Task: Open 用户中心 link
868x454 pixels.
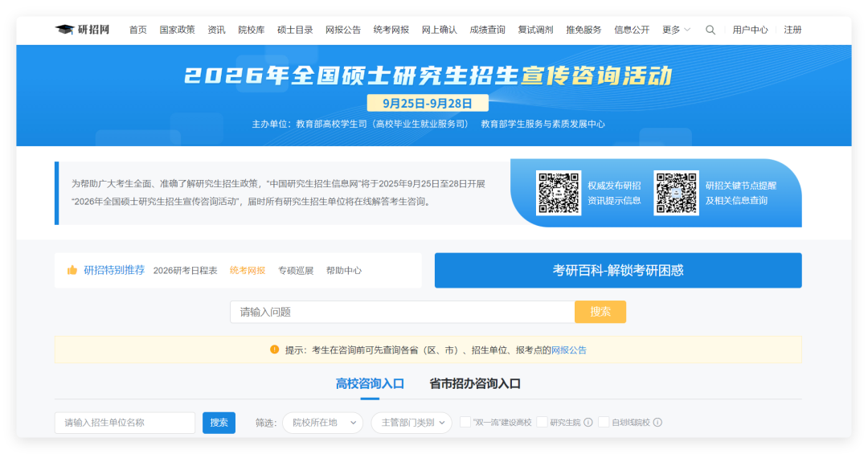Action: point(750,30)
